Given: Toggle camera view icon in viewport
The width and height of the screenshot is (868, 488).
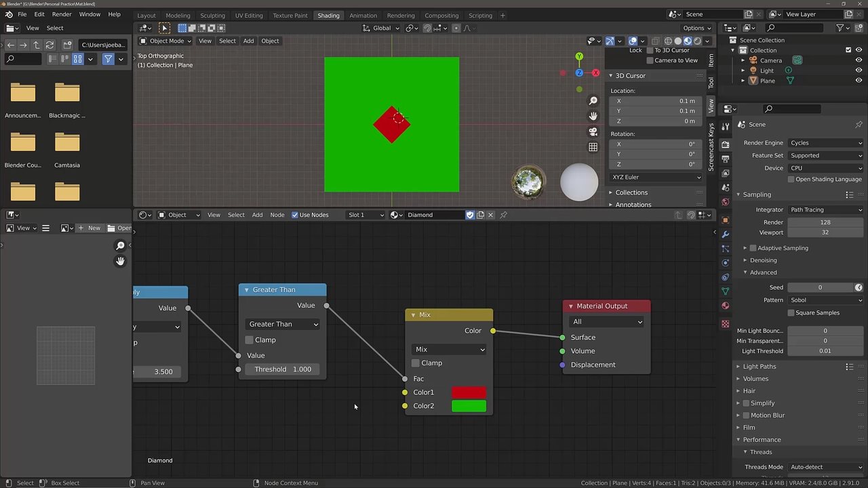Looking at the screenshot, I should click(x=593, y=131).
